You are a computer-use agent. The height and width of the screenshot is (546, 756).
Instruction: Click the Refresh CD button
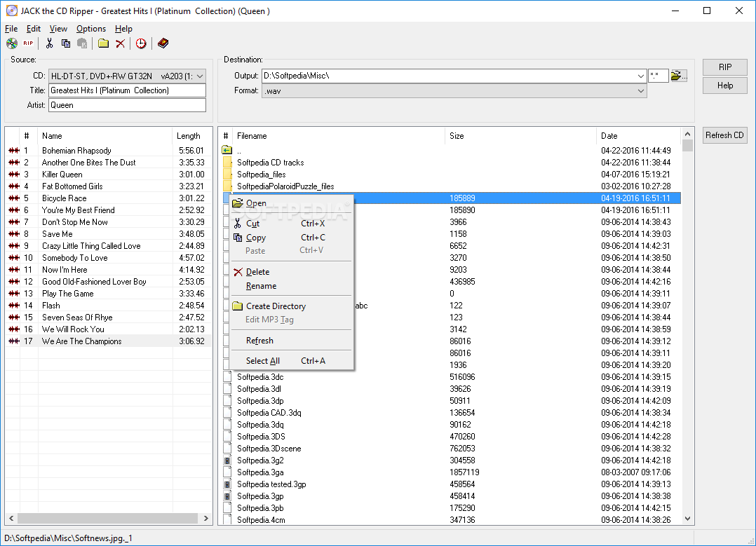[724, 135]
